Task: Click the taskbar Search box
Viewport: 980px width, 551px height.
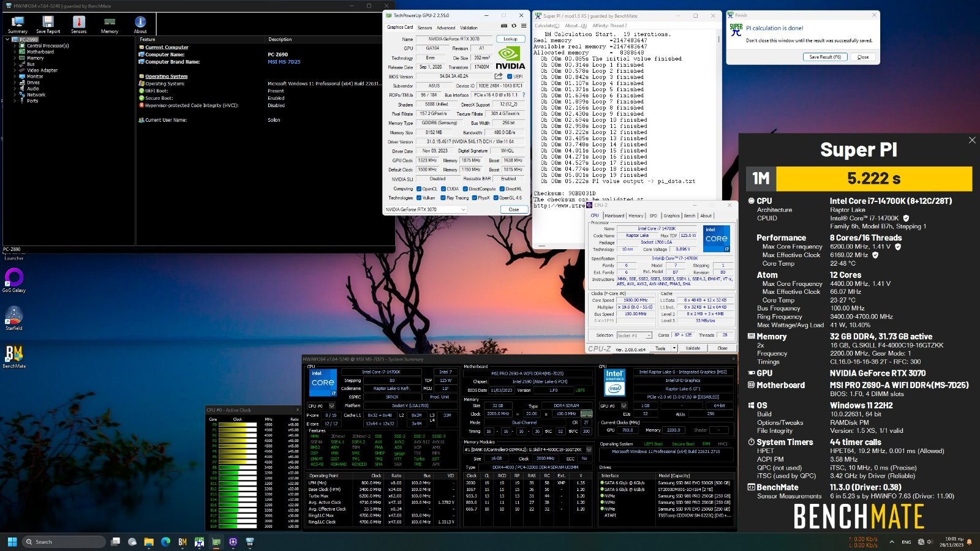Action: (64, 542)
